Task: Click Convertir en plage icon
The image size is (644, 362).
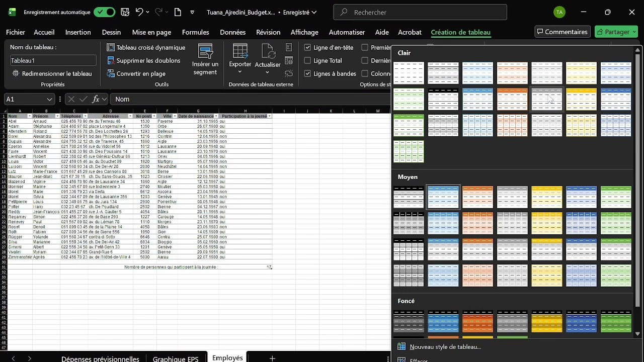Action: [x=111, y=73]
